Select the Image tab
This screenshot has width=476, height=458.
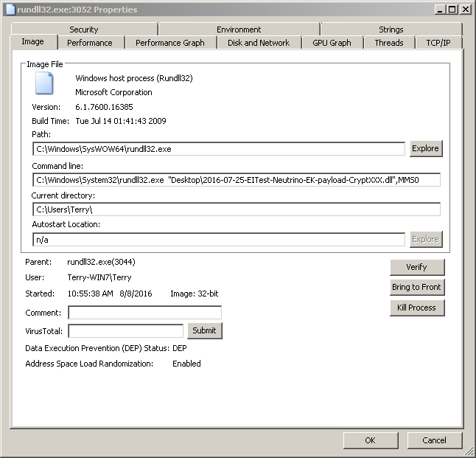[x=33, y=41]
